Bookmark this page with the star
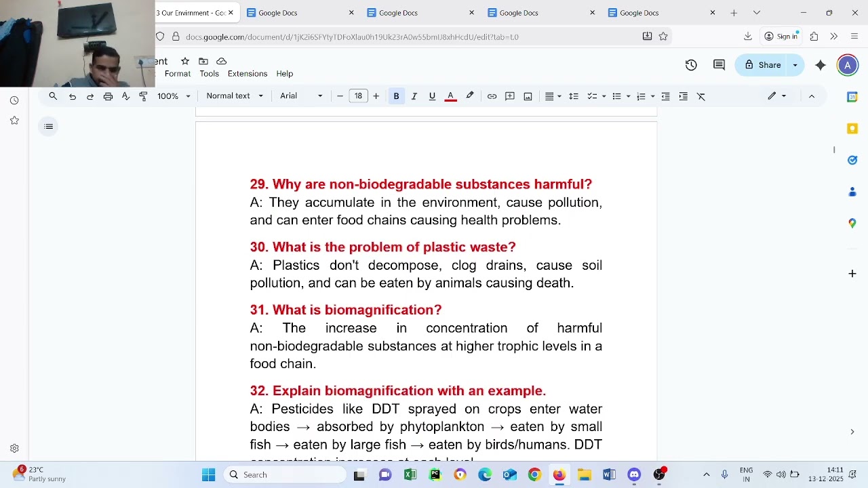 click(663, 37)
